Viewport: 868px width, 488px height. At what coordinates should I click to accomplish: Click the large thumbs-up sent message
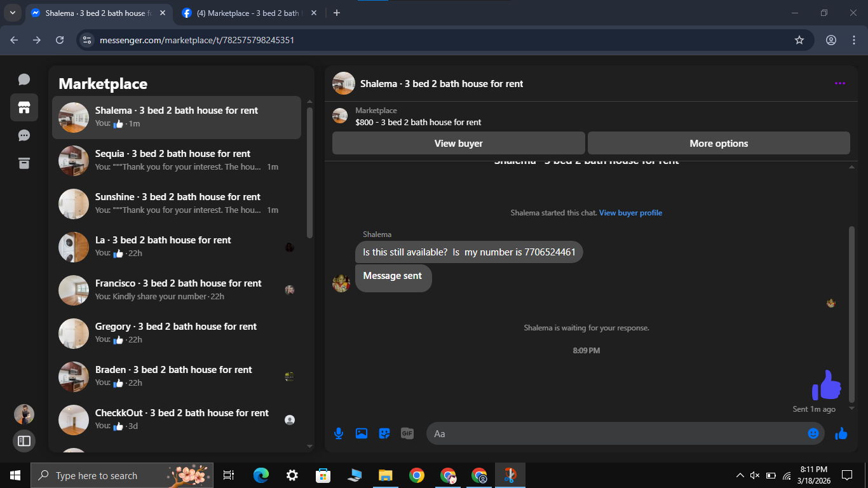click(826, 385)
